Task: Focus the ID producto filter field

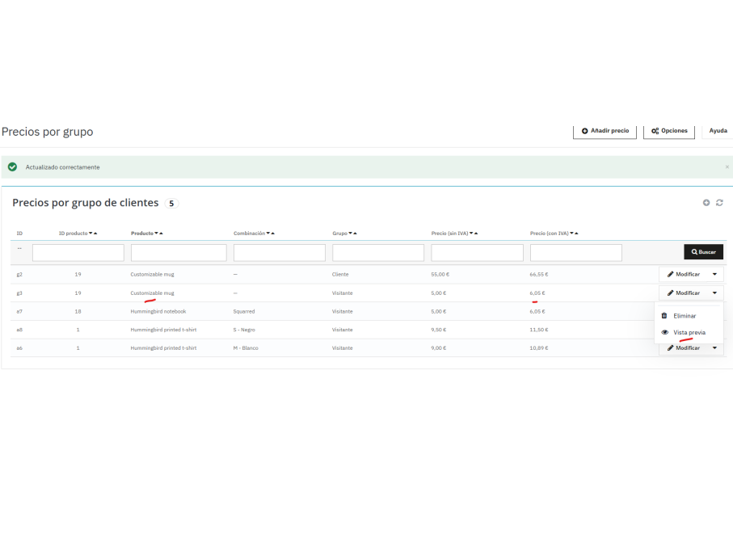Action: coord(78,252)
